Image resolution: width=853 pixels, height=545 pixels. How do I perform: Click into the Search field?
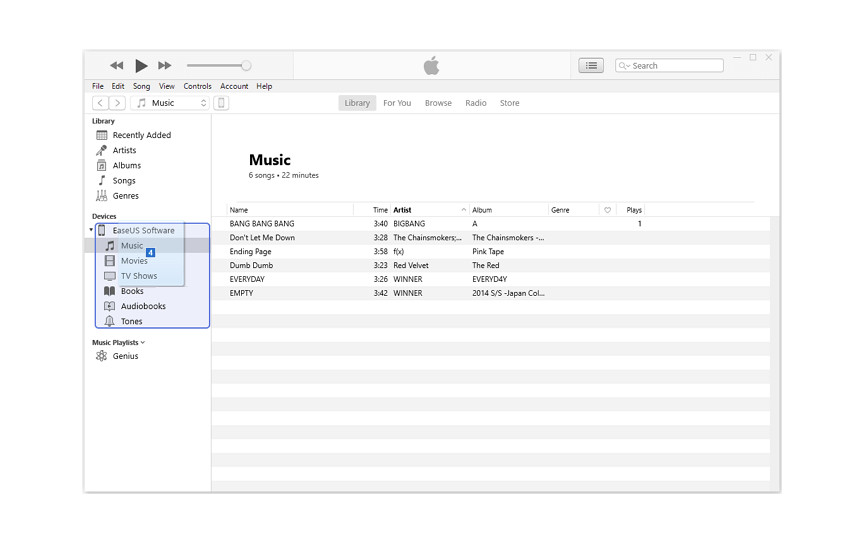[669, 66]
